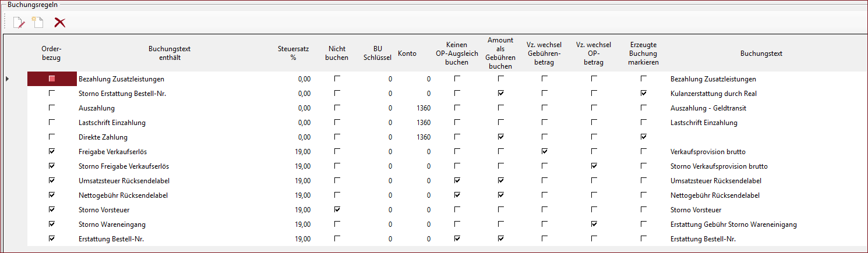The width and height of the screenshot is (868, 253).
Task: Click the BU Schlüssel column header
Action: (377, 54)
